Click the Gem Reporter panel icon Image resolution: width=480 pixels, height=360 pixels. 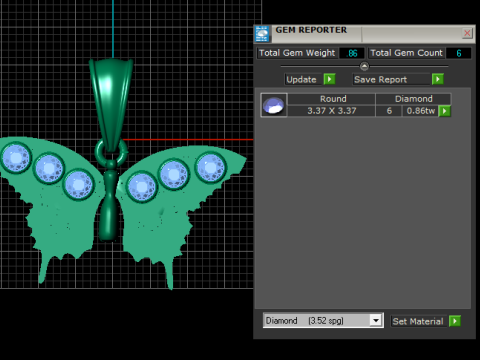click(x=262, y=34)
